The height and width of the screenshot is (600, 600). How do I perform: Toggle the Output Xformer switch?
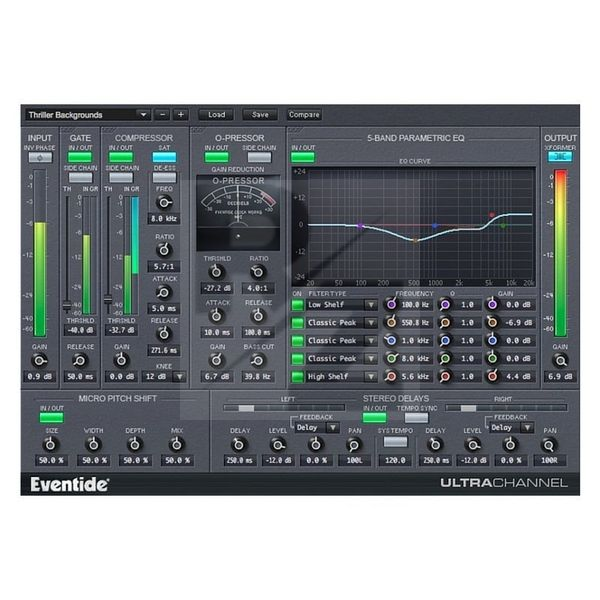click(560, 157)
